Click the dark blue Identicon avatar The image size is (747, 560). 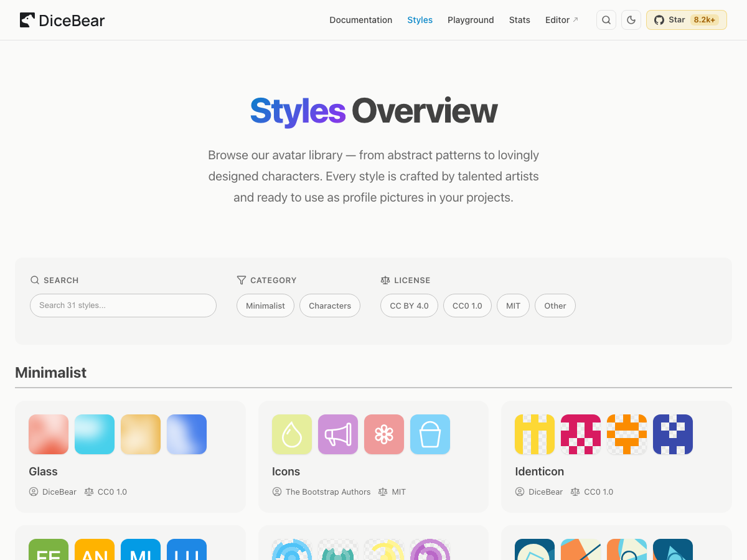673,434
